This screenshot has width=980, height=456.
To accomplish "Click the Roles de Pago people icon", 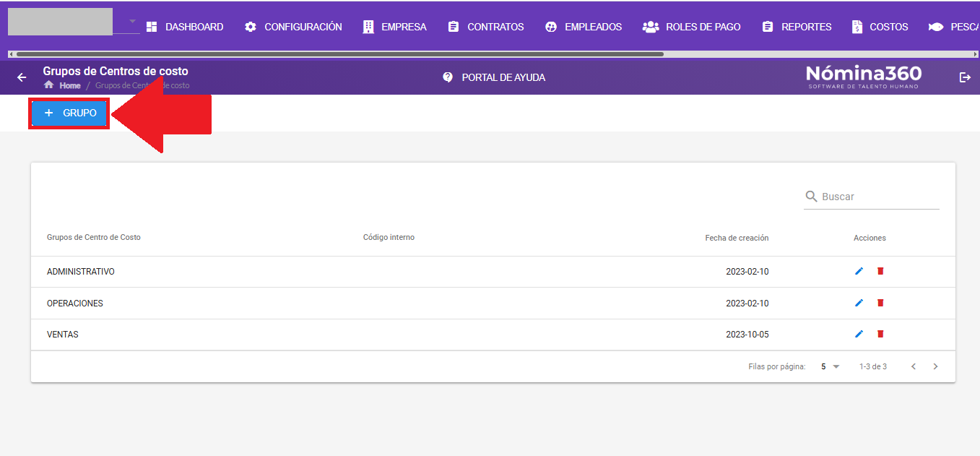I will (651, 27).
